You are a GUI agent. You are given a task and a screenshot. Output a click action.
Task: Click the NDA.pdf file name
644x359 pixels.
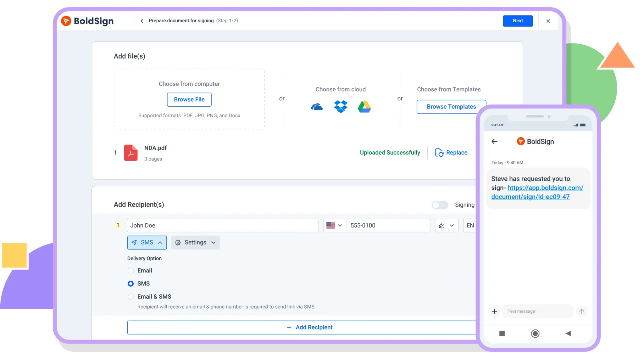click(155, 148)
